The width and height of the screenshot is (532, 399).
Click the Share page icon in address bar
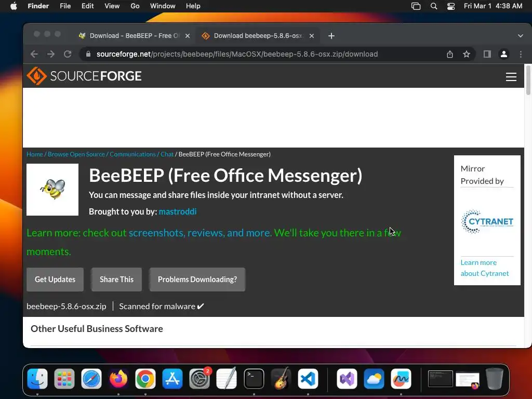pyautogui.click(x=450, y=54)
